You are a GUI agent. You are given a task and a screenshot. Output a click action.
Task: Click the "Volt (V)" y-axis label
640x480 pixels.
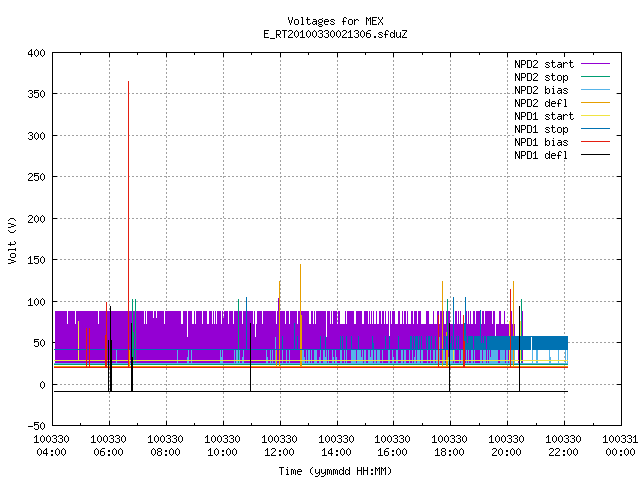click(12, 241)
